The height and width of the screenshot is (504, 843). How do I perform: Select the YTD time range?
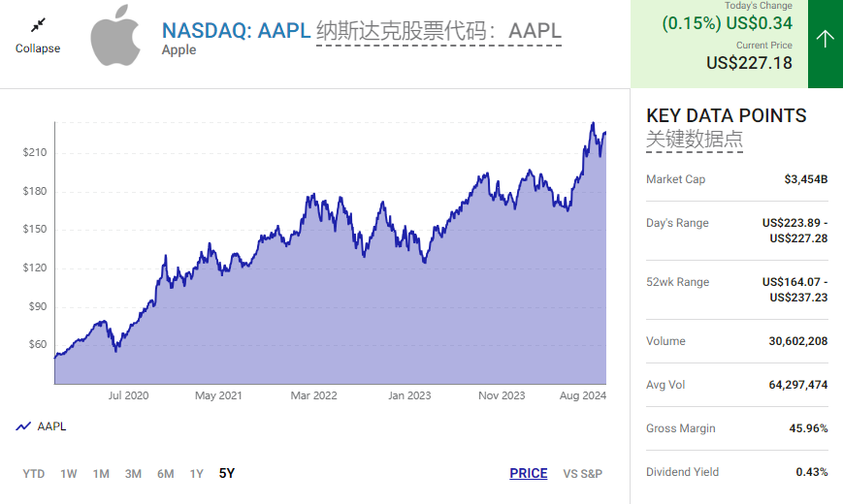pos(34,474)
